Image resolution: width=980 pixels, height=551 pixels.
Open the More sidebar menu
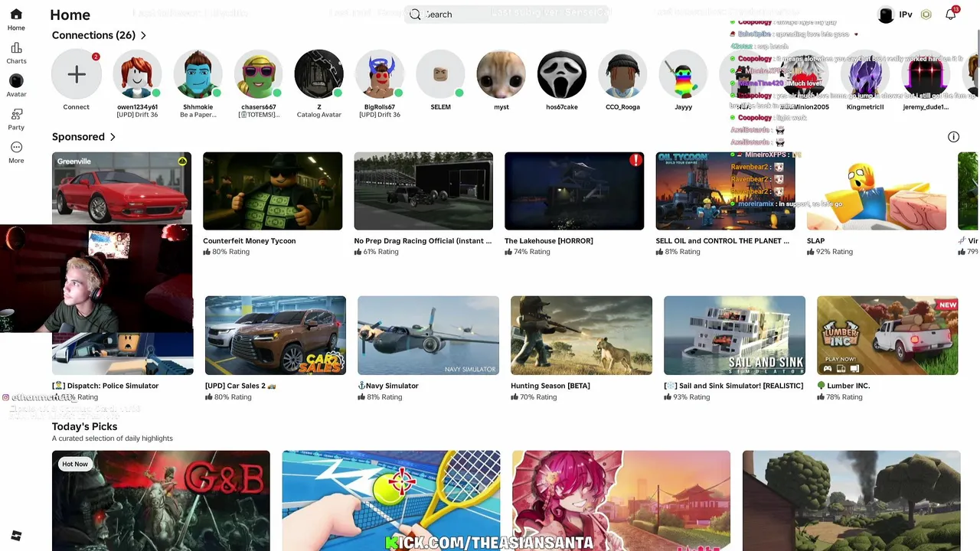tap(16, 147)
